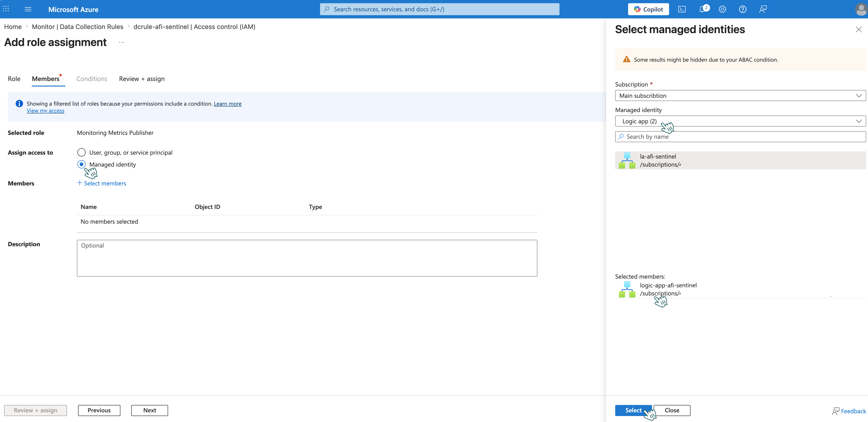Switch to the Review + assign tab
Image resolution: width=868 pixels, height=422 pixels.
coord(142,79)
